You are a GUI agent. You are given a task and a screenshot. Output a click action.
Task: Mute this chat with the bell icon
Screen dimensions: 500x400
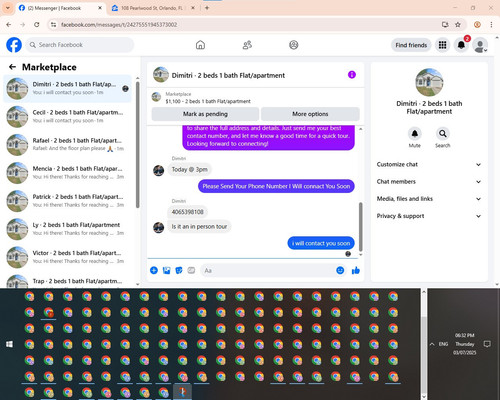[415, 134]
